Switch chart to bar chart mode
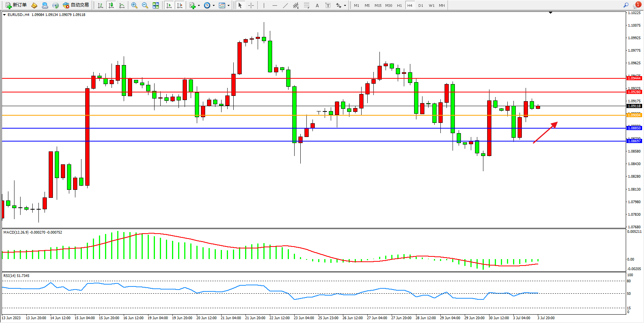Image resolution: width=644 pixels, height=323 pixels. tap(100, 5)
